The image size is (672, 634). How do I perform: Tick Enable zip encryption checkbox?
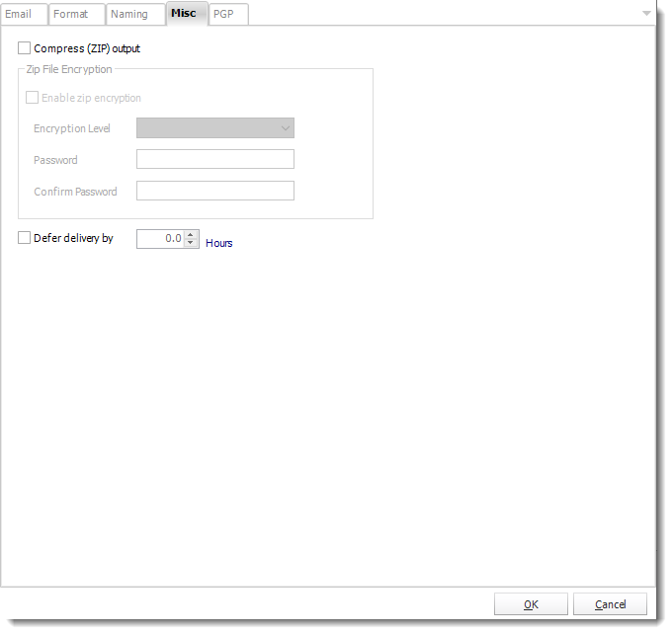tap(33, 98)
